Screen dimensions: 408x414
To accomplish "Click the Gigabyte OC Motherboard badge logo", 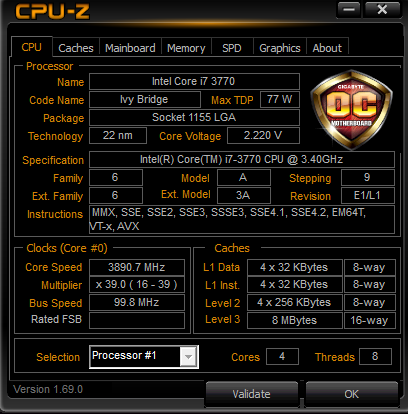I will pos(351,109).
